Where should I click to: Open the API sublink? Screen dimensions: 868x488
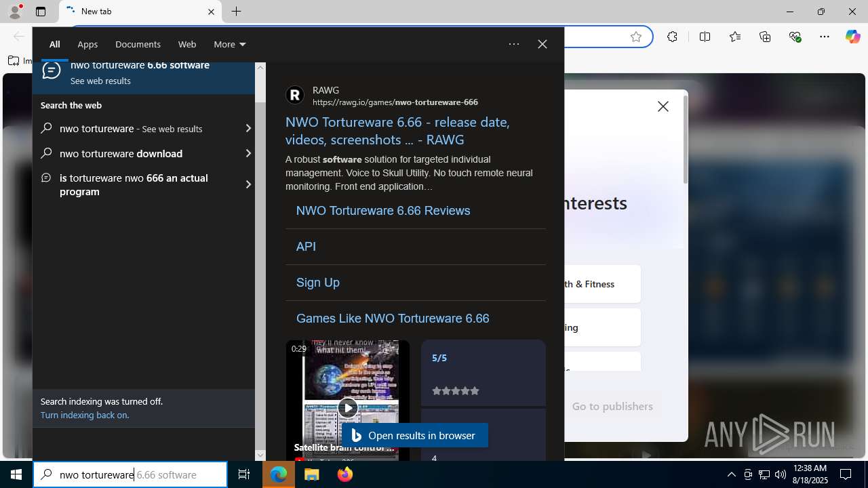pyautogui.click(x=306, y=247)
